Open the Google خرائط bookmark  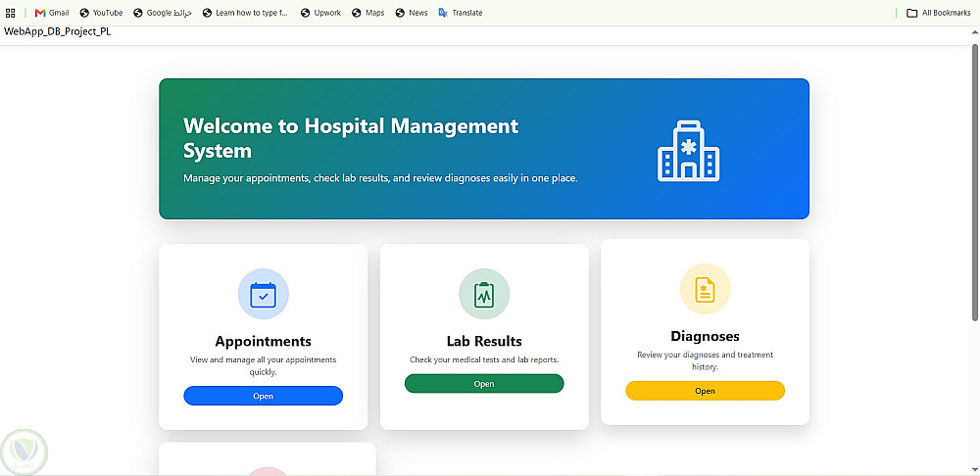point(163,13)
